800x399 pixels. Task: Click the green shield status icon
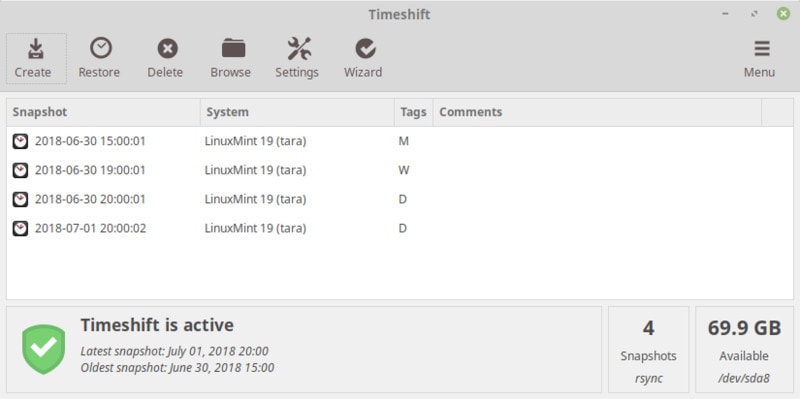point(43,349)
